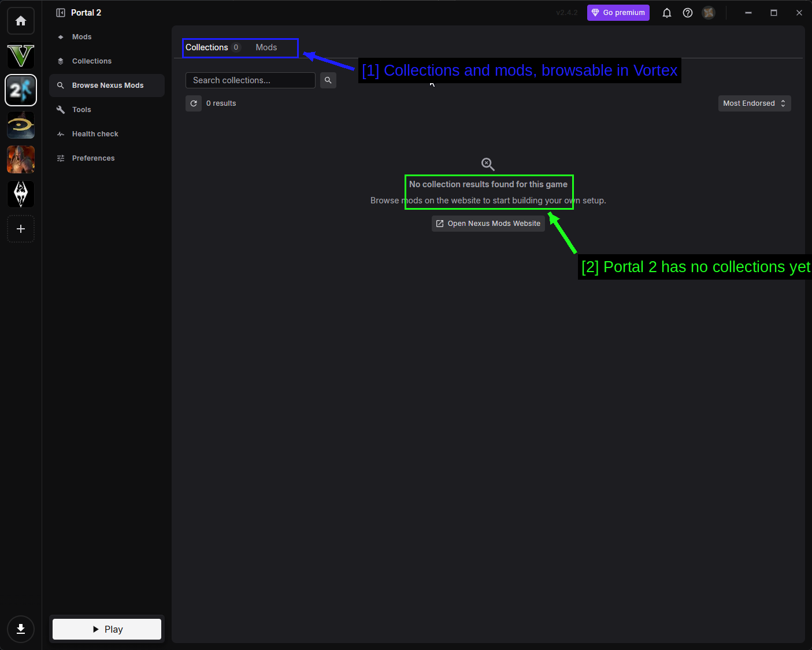
Task: Open the Mods page in sidebar
Action: click(107, 37)
